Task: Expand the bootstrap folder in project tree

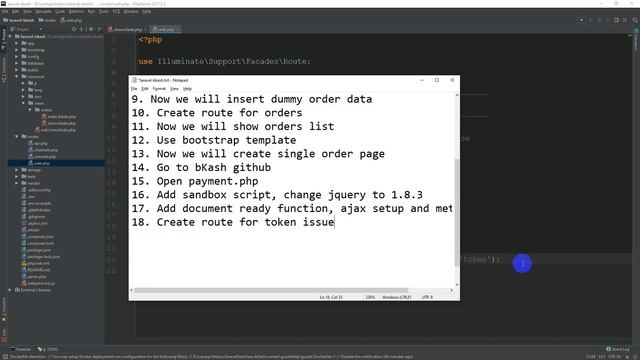Action: click(x=17, y=50)
